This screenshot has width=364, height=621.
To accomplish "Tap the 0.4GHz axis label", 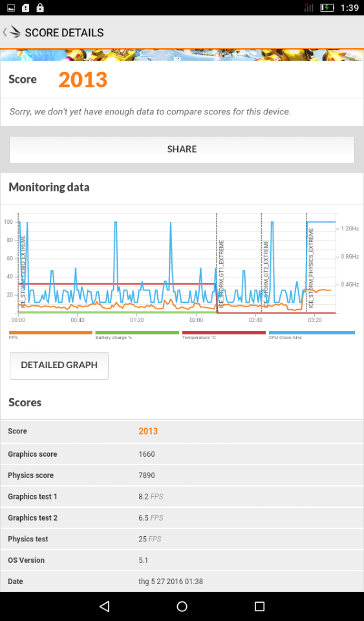I will coord(350,285).
